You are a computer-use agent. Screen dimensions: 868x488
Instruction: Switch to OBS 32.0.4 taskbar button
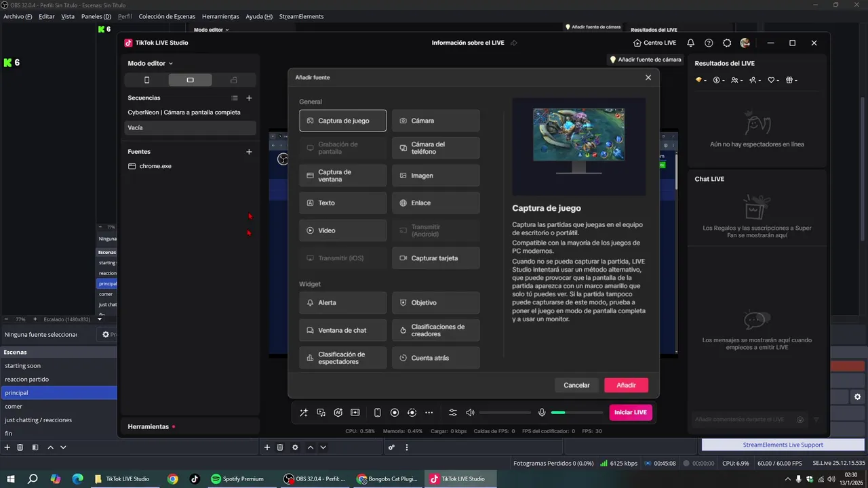coord(315,479)
